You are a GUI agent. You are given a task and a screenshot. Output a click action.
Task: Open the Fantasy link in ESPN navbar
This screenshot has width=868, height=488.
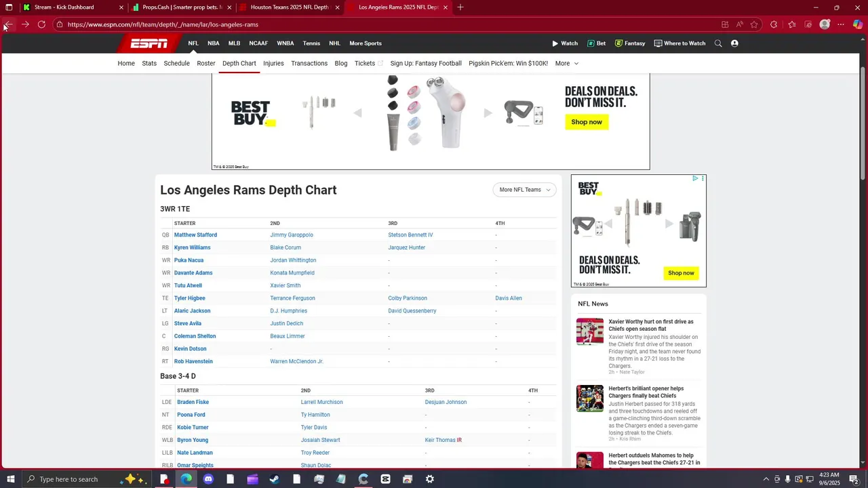tap(630, 43)
